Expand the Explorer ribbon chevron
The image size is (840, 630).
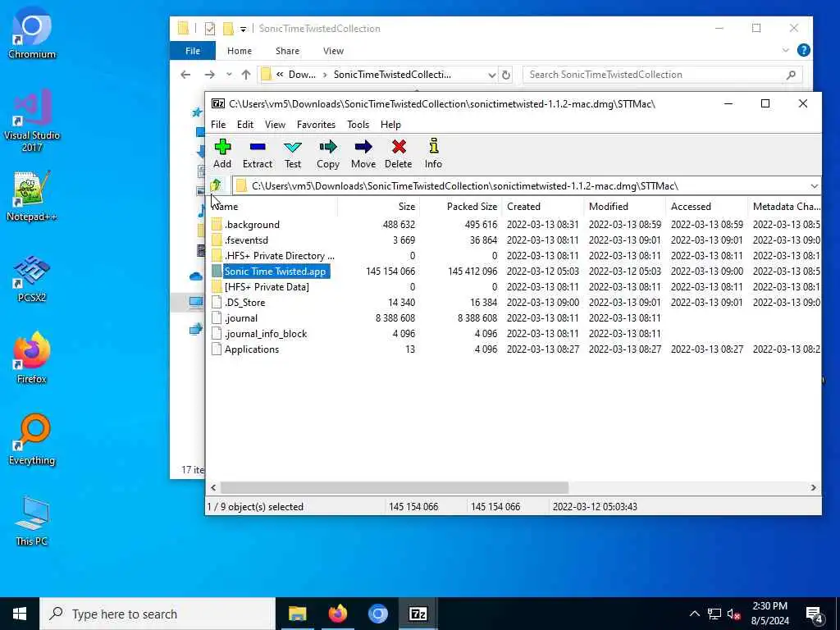(x=785, y=50)
